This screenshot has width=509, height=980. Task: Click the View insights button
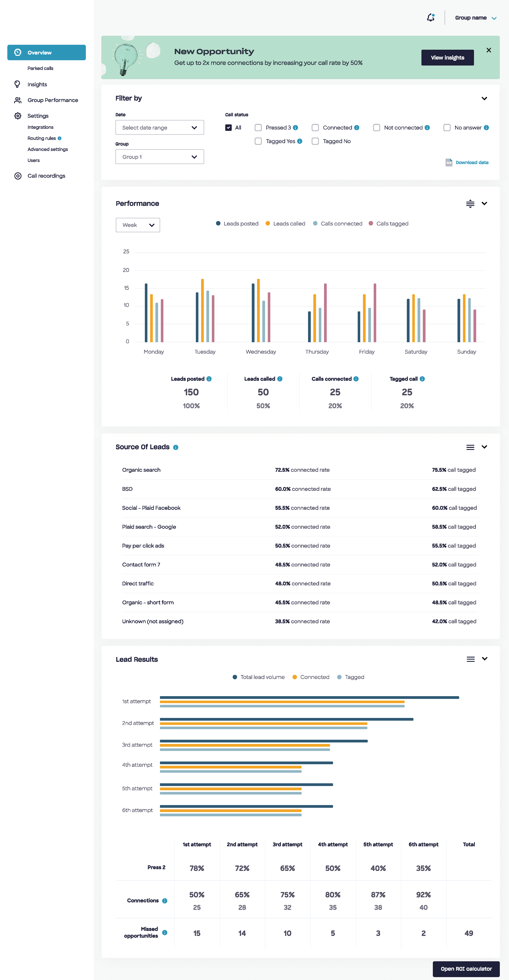click(x=447, y=58)
